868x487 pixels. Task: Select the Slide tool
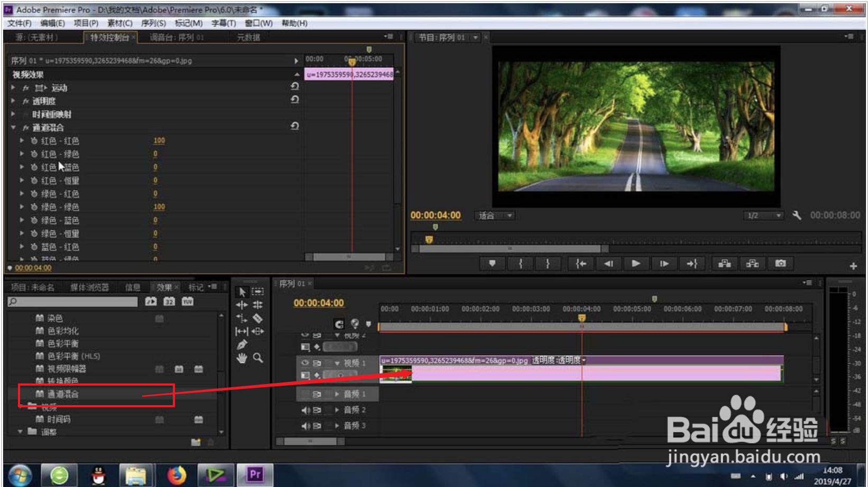258,331
